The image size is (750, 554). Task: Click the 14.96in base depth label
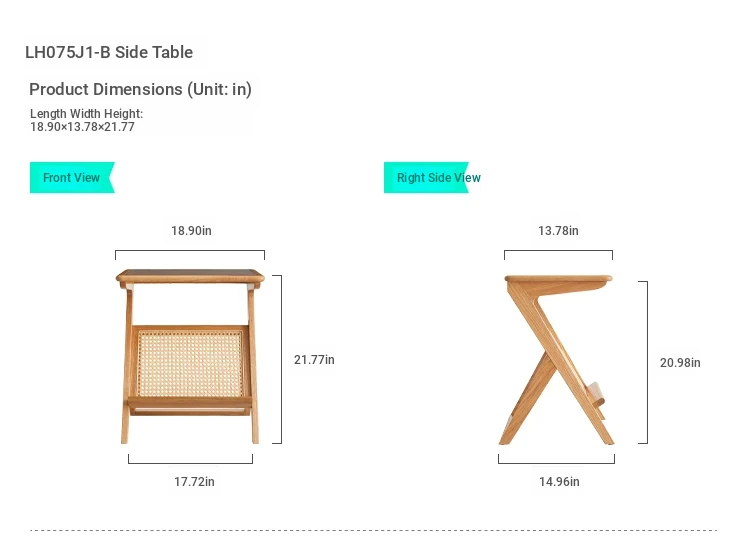point(559,482)
